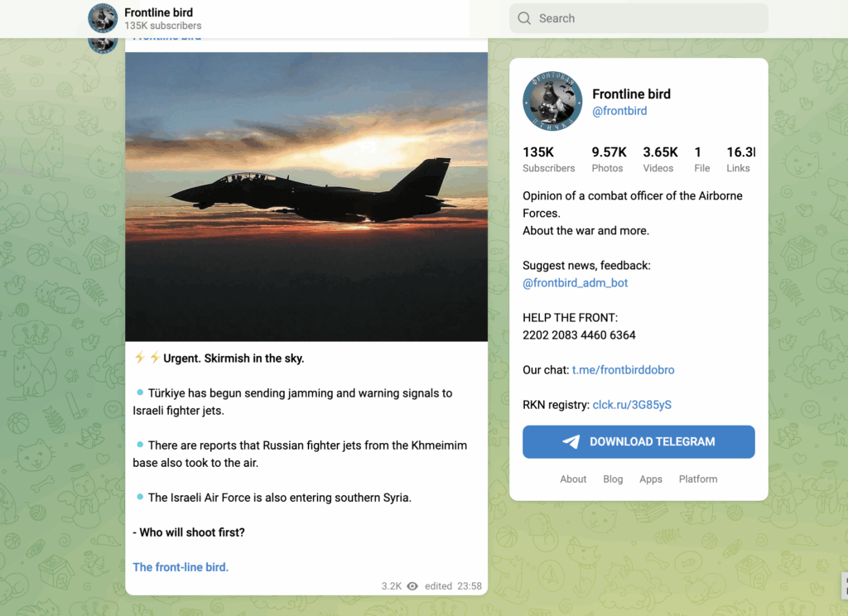Select the 3.65K Videos counter
Viewport: 848px width, 616px height.
pyautogui.click(x=660, y=160)
